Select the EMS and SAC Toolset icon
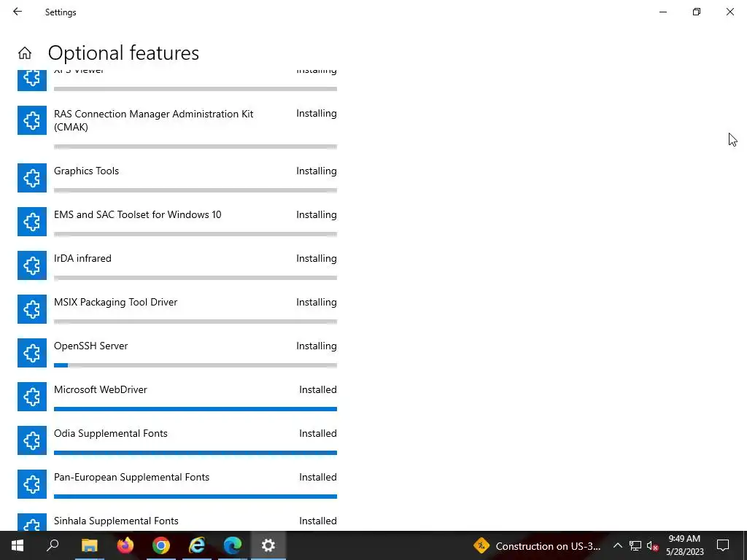747x560 pixels. pyautogui.click(x=32, y=222)
